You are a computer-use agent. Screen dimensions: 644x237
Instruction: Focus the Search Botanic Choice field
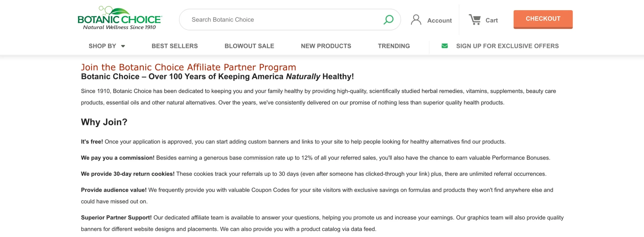point(282,20)
